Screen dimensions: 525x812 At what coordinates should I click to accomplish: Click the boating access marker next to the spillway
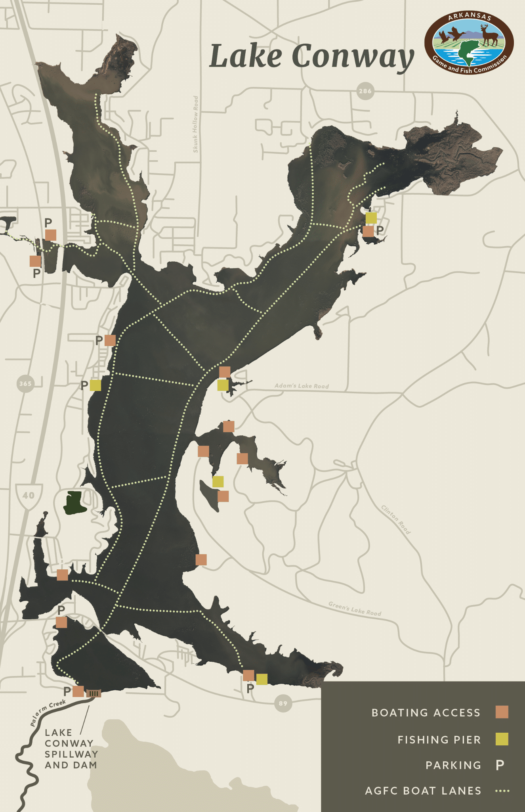(x=78, y=691)
